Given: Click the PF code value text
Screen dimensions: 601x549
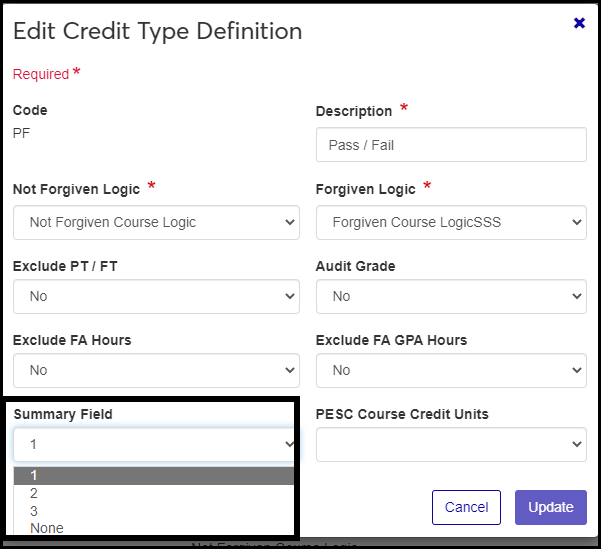Looking at the screenshot, I should coord(22,131).
